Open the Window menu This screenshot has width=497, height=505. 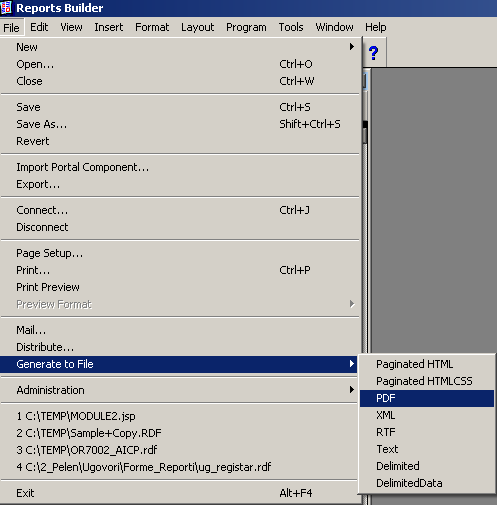coord(334,27)
